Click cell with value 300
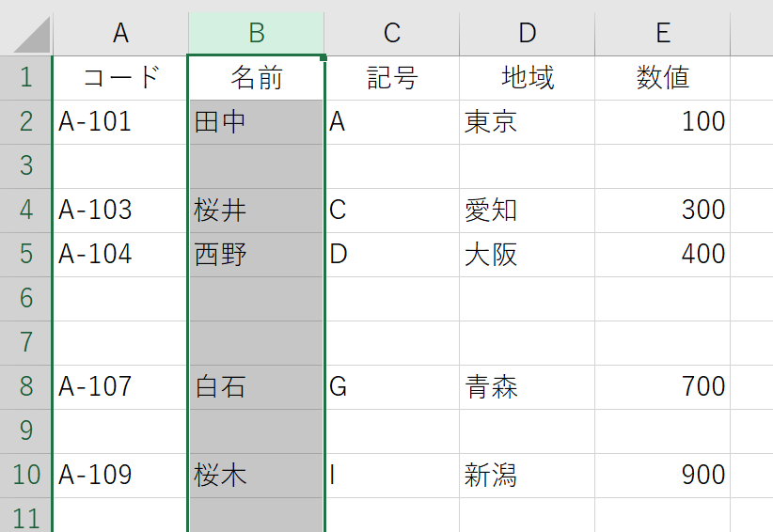The height and width of the screenshot is (532, 773). [x=663, y=211]
